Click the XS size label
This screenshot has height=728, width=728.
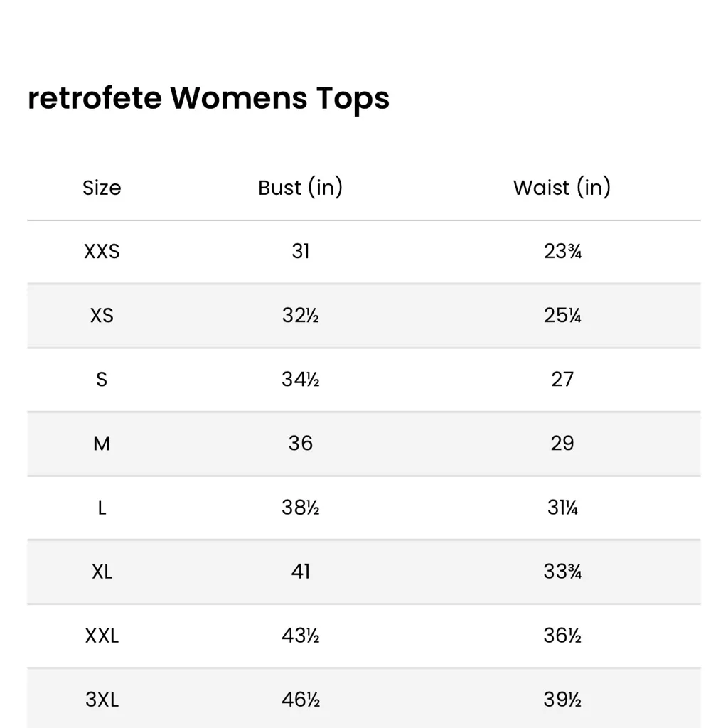click(x=102, y=316)
